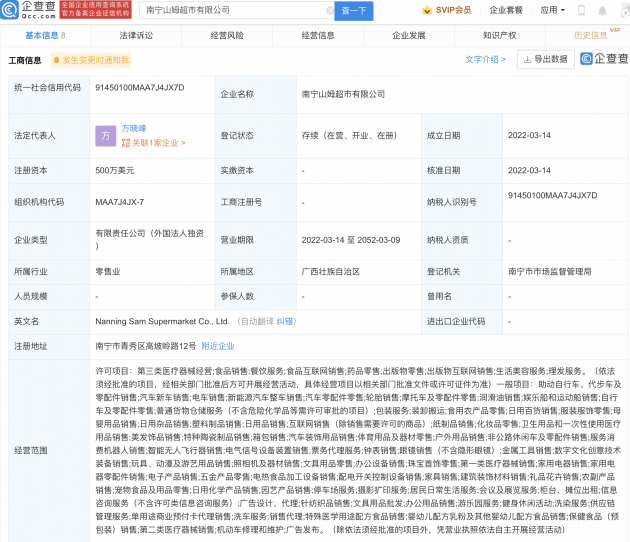Click the SVIP crown icon

pos(427,10)
